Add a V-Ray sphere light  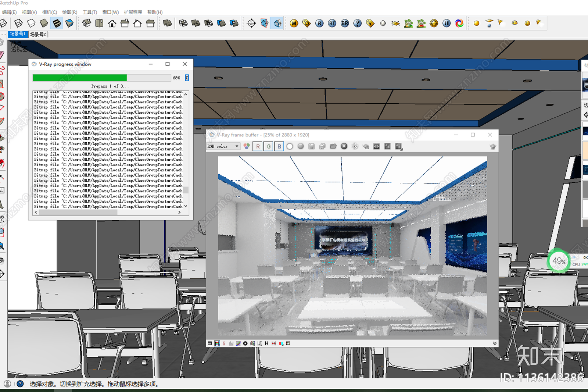pos(527,23)
